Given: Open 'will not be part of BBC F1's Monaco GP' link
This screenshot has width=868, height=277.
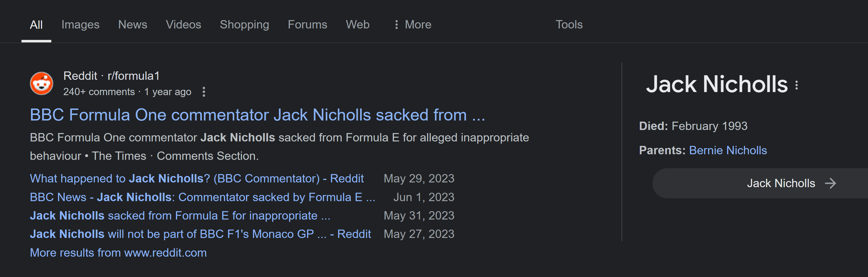Looking at the screenshot, I should 200,234.
